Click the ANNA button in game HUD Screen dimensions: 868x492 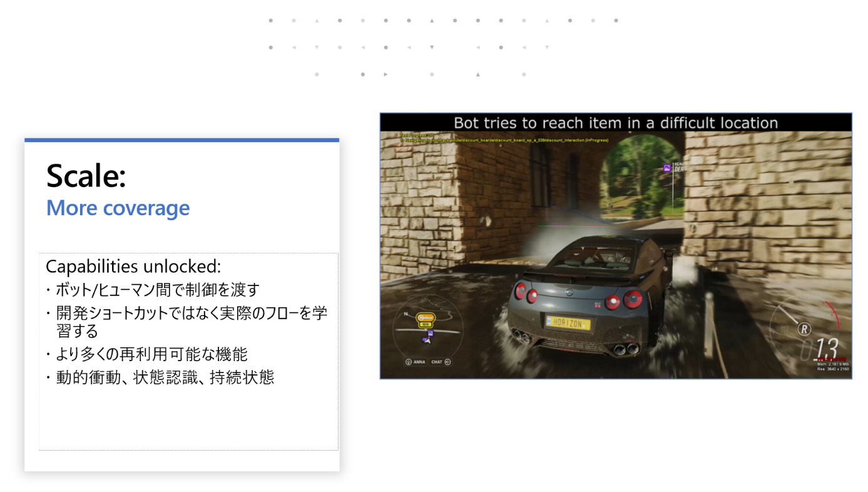pyautogui.click(x=416, y=362)
